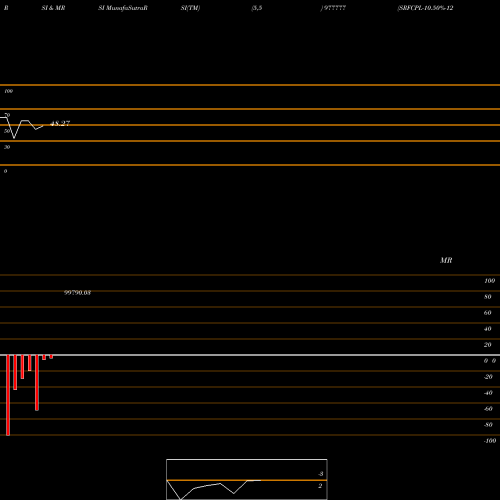
Task: Open the mini line chart thumbnail at bottom
Action: pos(247,479)
